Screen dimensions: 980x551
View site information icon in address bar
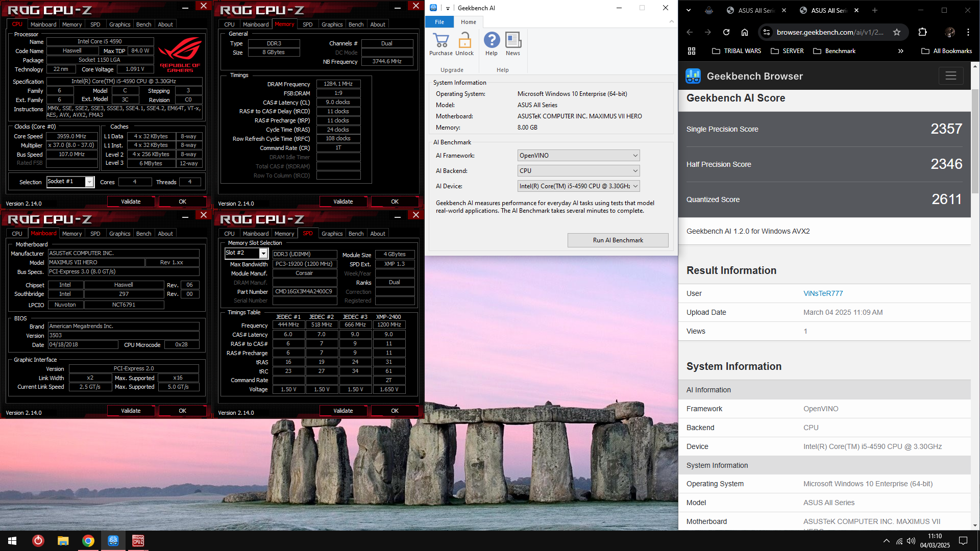click(766, 32)
